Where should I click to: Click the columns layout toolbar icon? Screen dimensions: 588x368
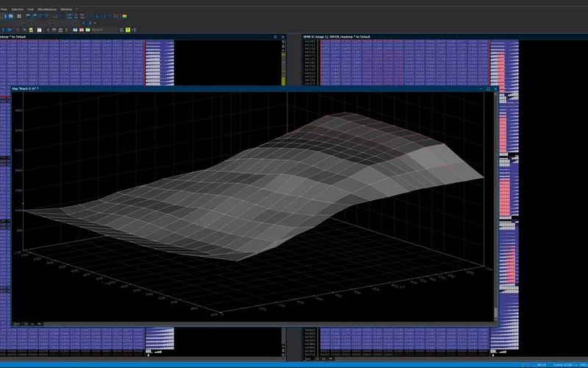[x=19, y=16]
